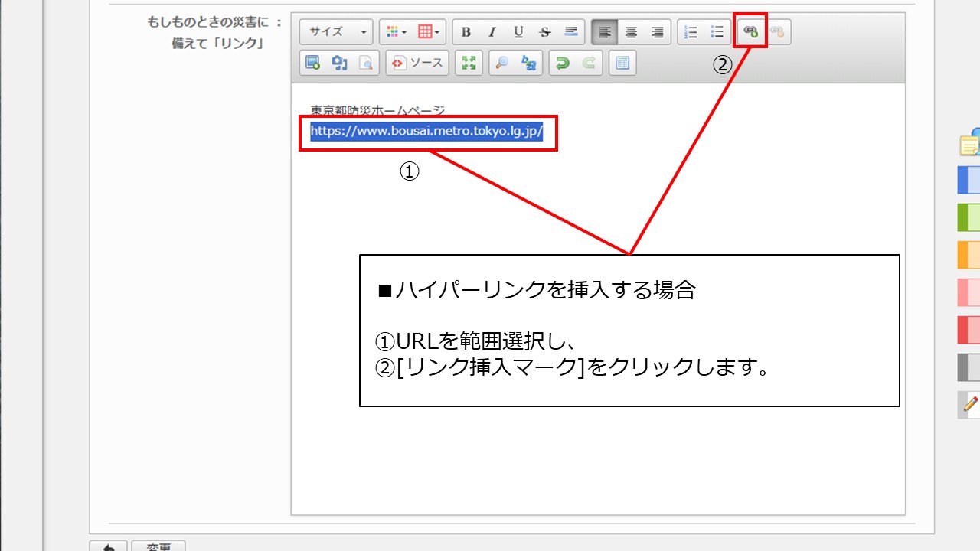Pick the orange color swatch in sidebar
This screenshot has width=980, height=551.
click(969, 255)
